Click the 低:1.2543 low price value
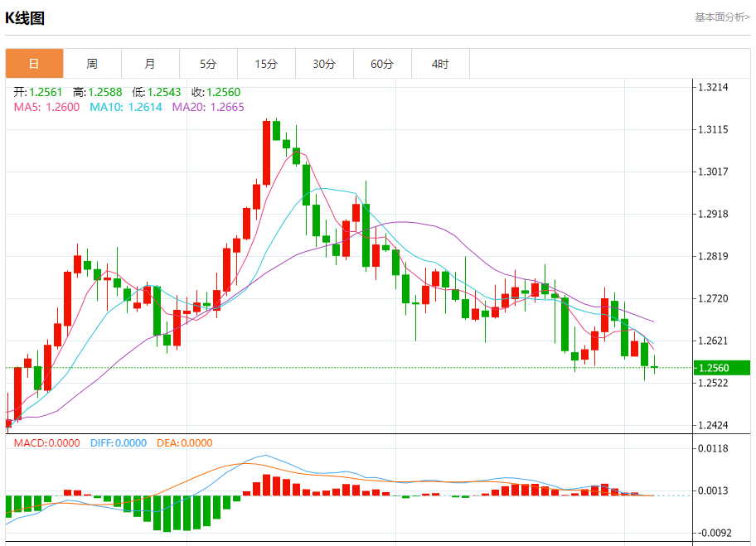Image resolution: width=756 pixels, height=546 pixels. [157, 92]
